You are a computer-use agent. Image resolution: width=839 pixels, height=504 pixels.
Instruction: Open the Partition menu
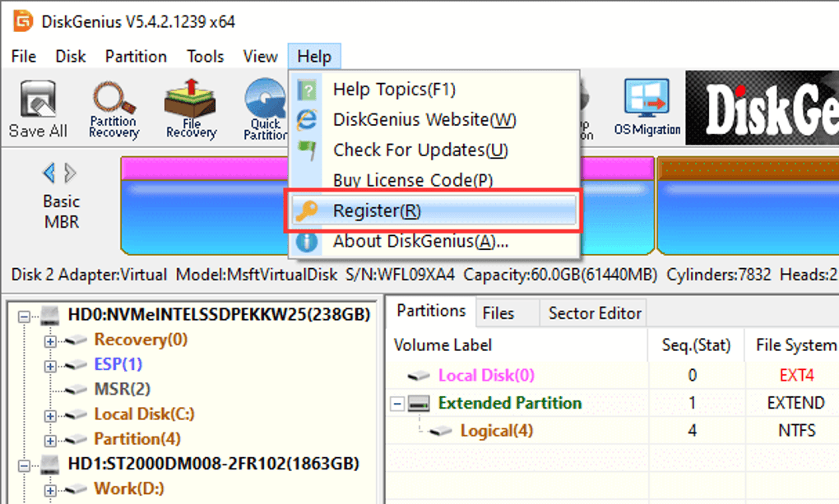(136, 56)
